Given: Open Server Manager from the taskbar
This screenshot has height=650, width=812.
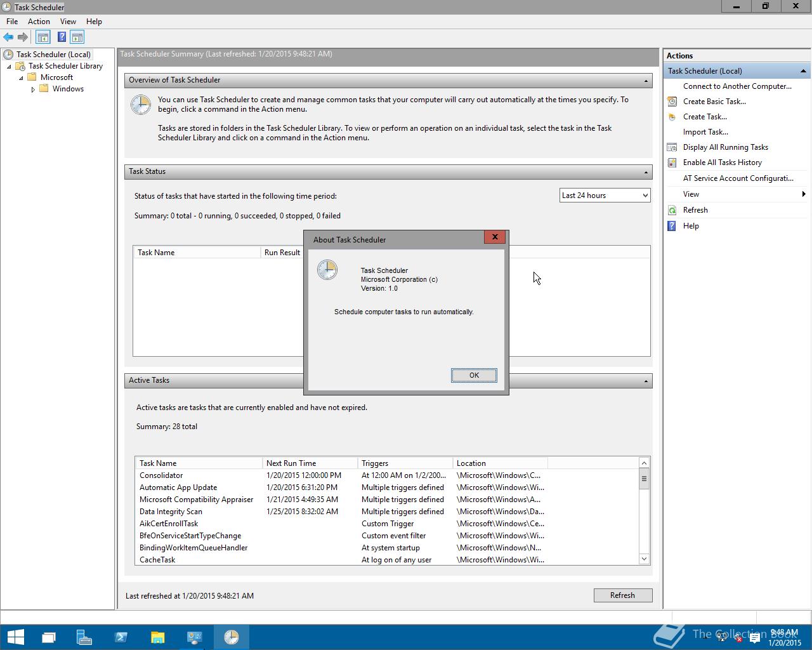Looking at the screenshot, I should click(84, 637).
